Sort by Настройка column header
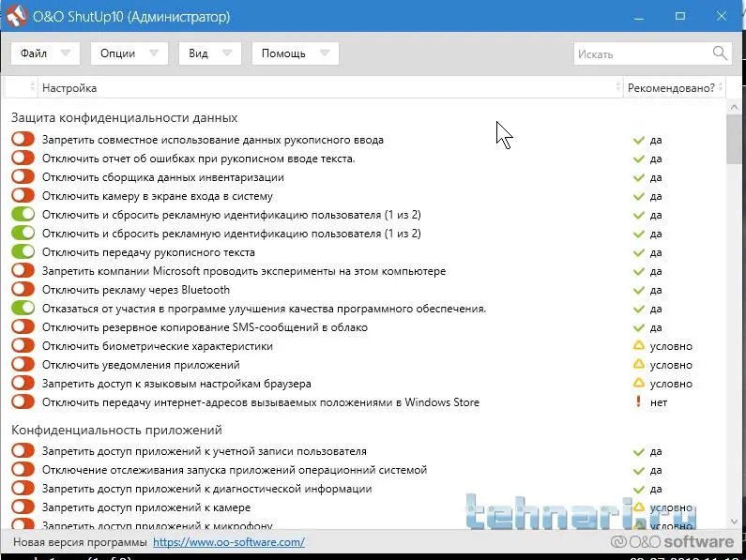The image size is (746, 560). [x=330, y=87]
